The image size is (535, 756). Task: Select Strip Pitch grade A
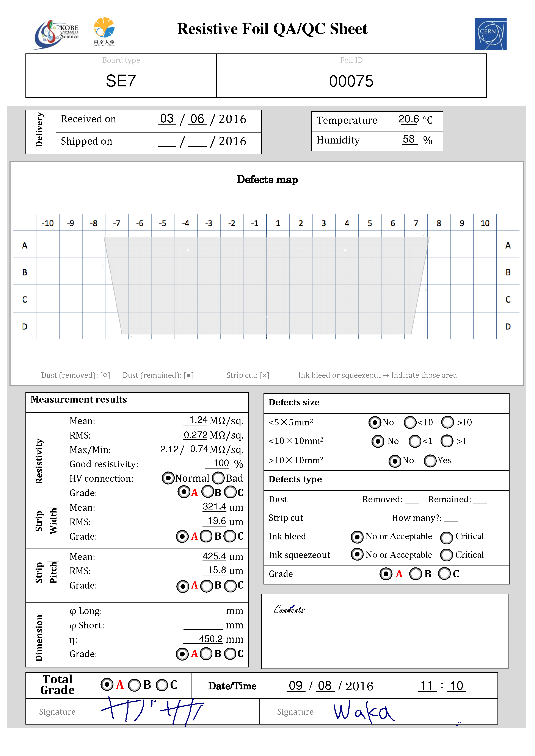tap(183, 586)
